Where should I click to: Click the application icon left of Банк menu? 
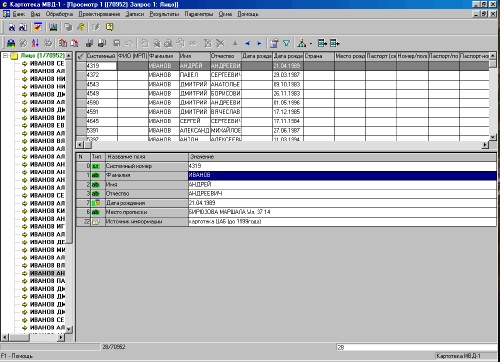(6, 14)
